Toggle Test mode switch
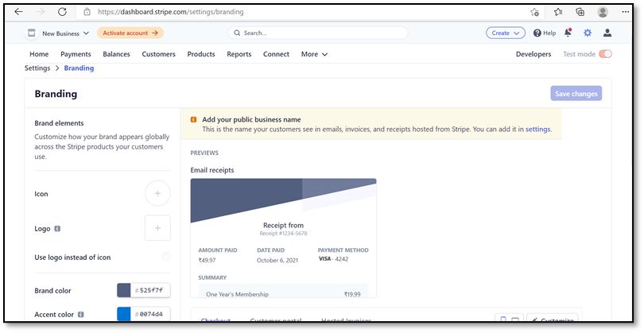Image resolution: width=644 pixels, height=333 pixels. 605,54
